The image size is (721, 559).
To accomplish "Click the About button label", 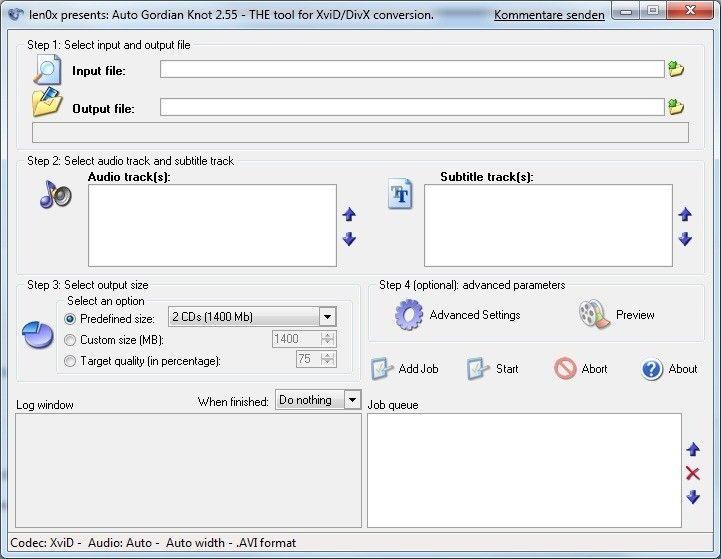I will pos(683,369).
